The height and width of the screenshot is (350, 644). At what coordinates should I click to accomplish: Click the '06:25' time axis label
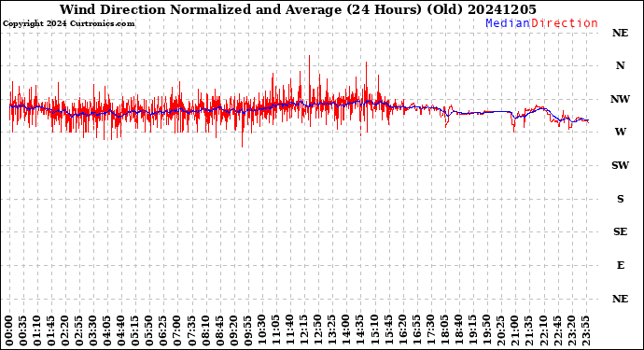tap(163, 330)
